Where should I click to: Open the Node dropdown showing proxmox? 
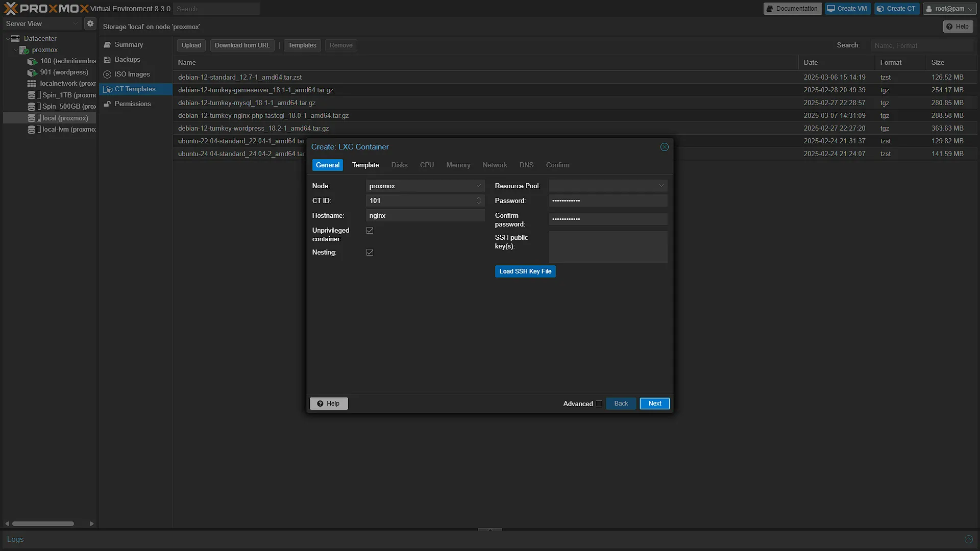click(425, 186)
